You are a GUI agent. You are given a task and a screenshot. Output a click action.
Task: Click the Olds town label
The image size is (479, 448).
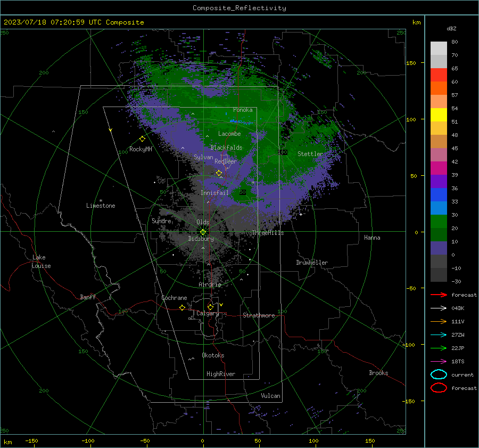[x=203, y=222]
